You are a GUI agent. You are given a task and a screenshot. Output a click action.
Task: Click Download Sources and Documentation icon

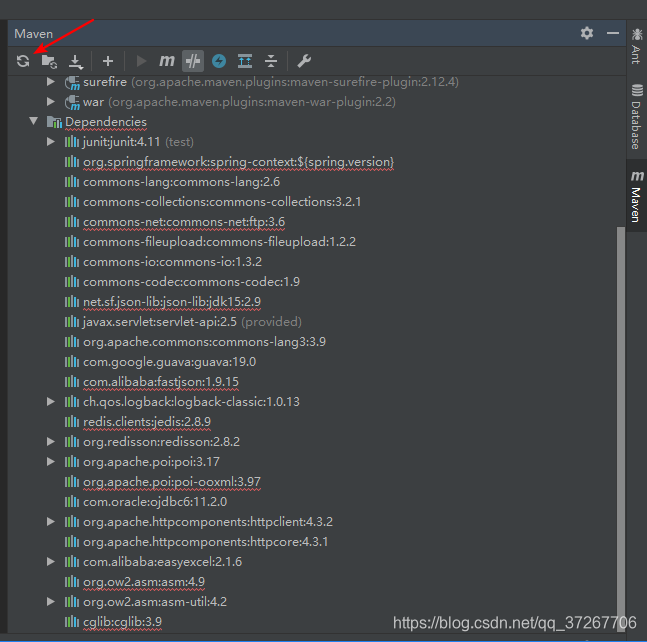tap(76, 61)
